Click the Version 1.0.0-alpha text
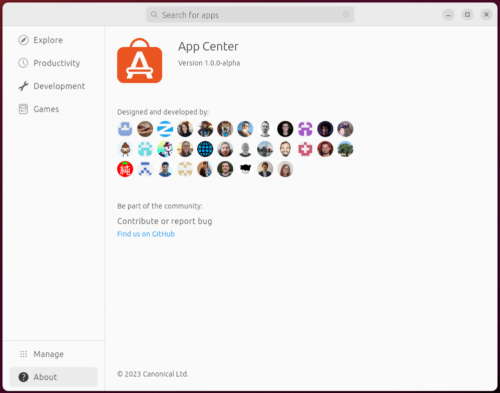Screen dimensions: 500x393 (x=209, y=63)
